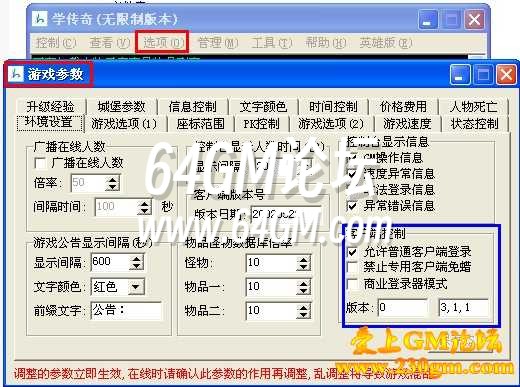This screenshot has height=387, width=520.
Task: Select the 升级经验 tab
Action: coord(50,107)
